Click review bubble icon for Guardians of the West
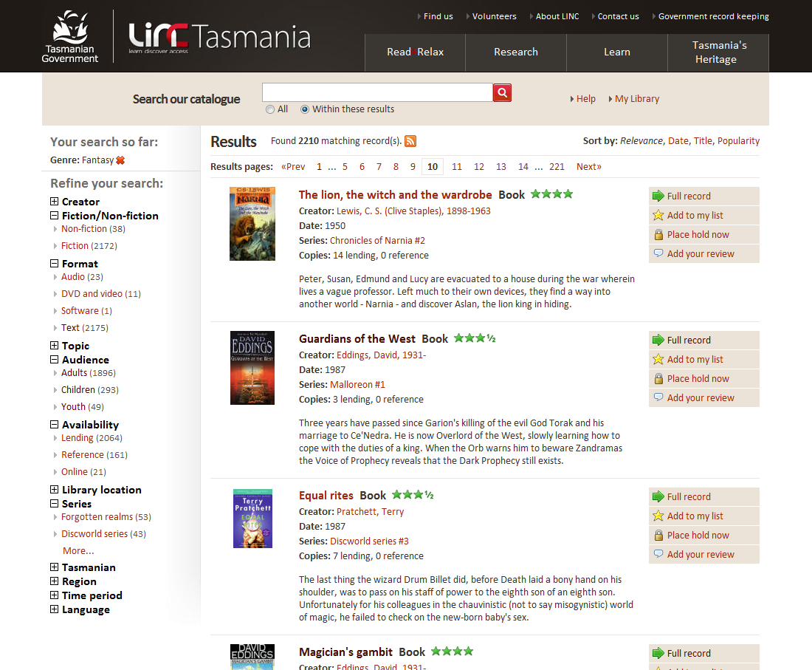The image size is (812, 670). [x=658, y=397]
